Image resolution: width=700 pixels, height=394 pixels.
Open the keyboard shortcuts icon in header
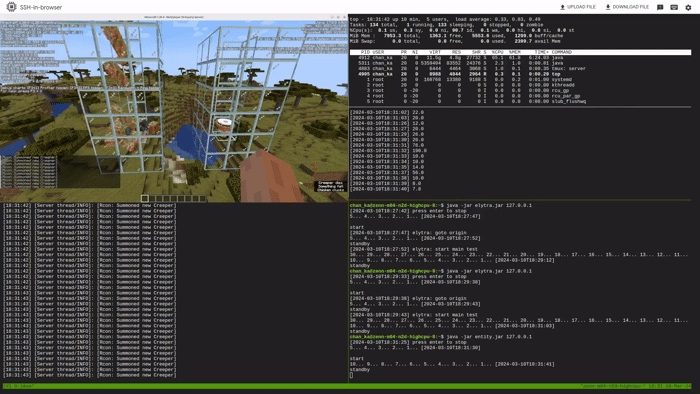click(x=674, y=7)
